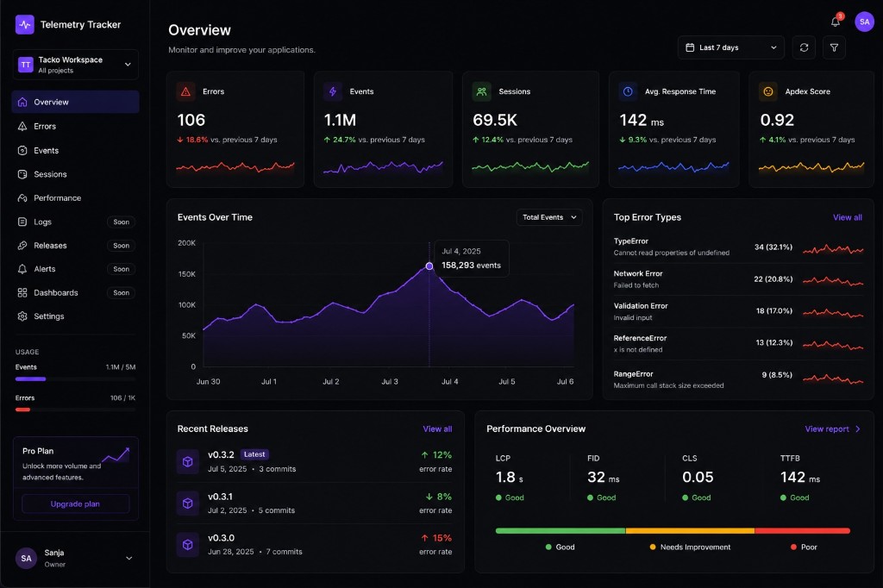Refresh dashboard data with refresh icon
This screenshot has height=588, width=883.
[805, 48]
